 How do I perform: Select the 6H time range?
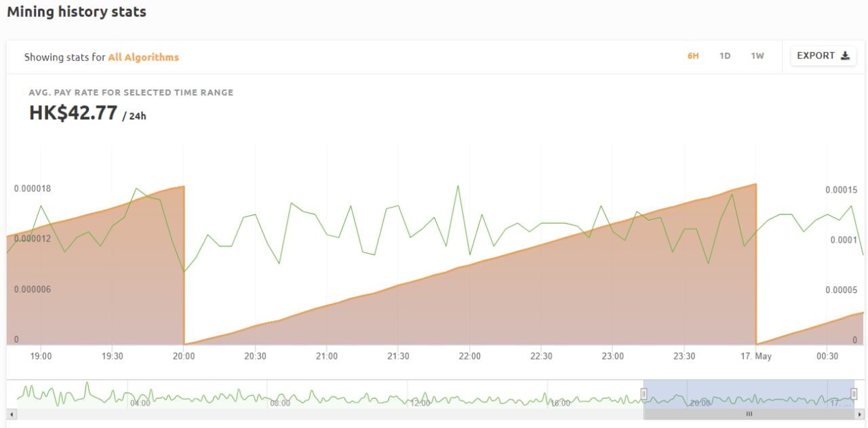tap(693, 56)
